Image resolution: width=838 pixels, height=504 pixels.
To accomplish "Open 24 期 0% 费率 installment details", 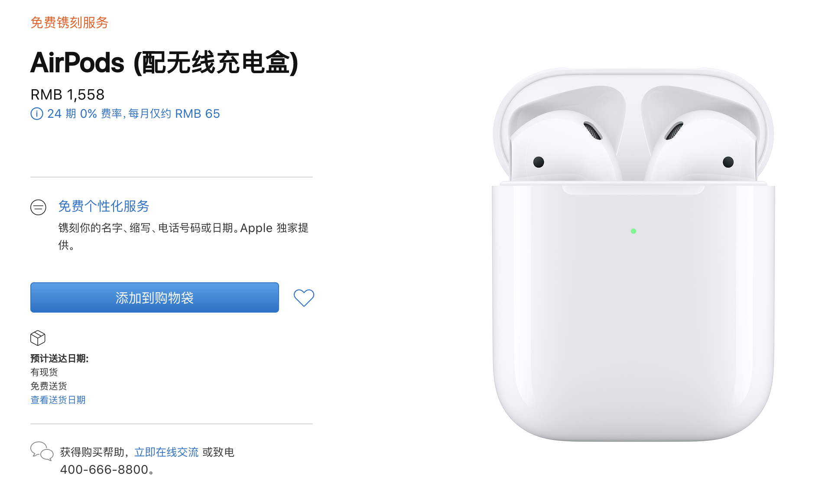I will 133,114.
